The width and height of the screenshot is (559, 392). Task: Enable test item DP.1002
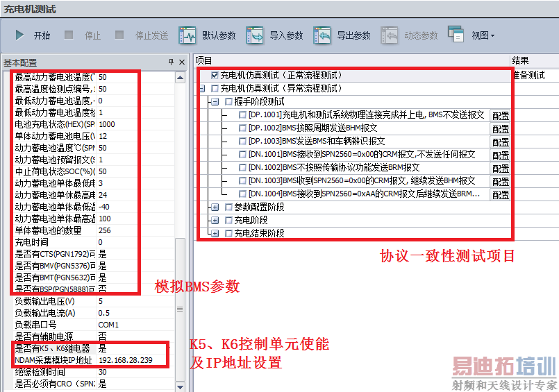click(242, 128)
